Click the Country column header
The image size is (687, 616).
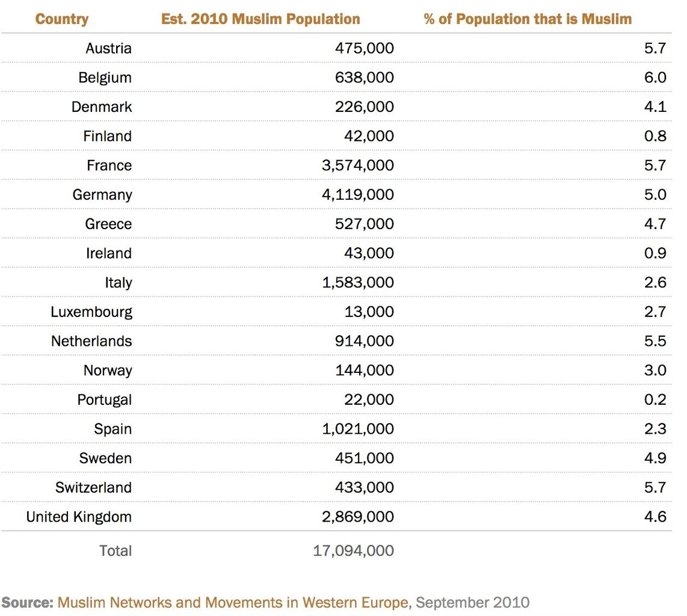(x=62, y=19)
